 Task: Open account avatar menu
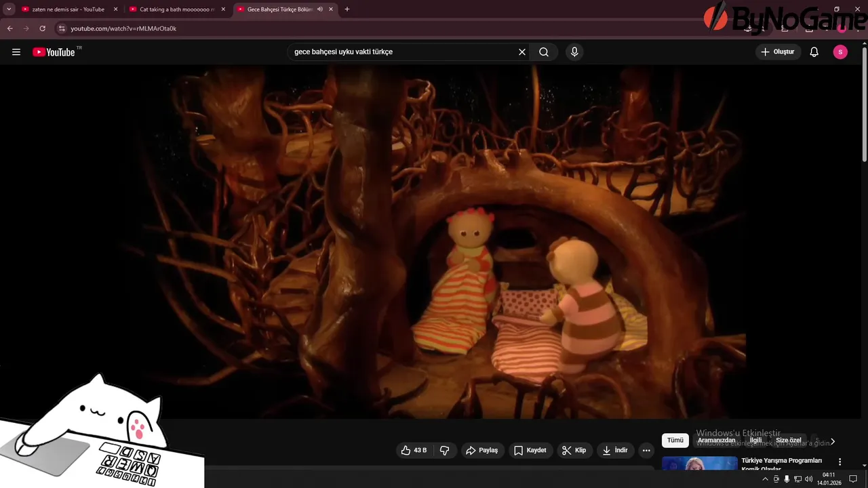coord(840,52)
